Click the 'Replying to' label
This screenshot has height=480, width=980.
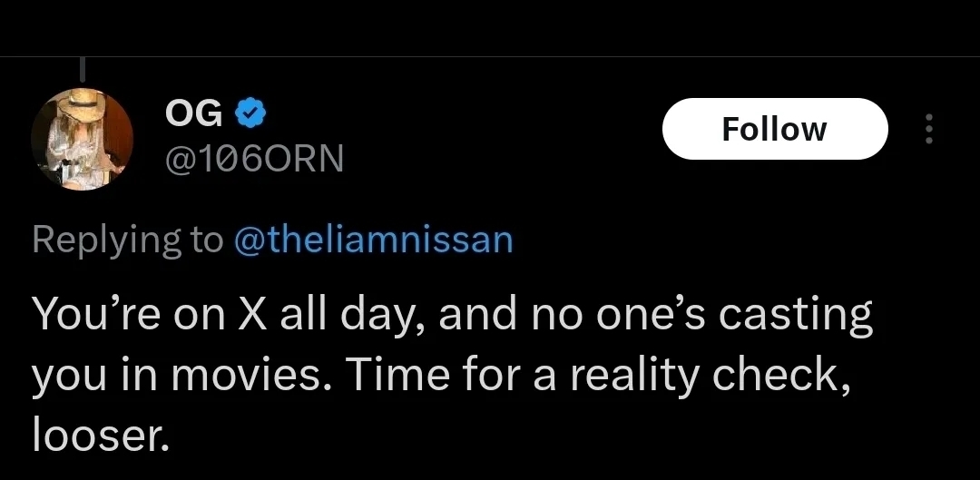(127, 240)
